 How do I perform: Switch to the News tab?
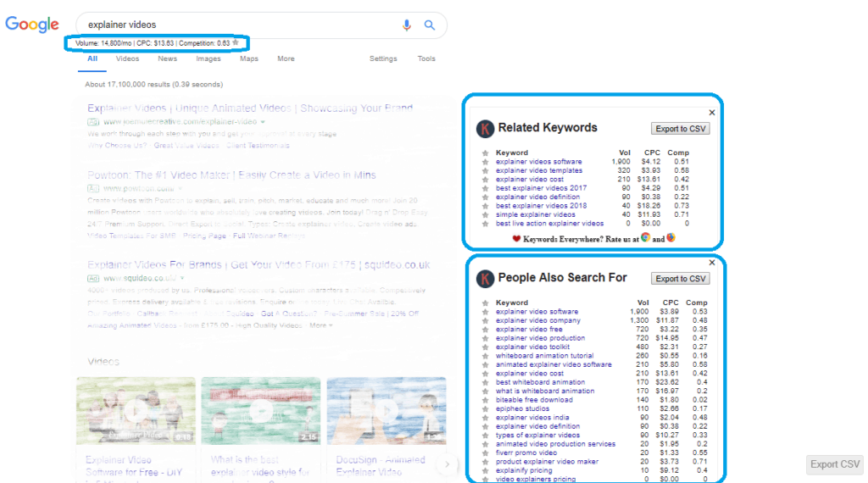[x=167, y=58]
